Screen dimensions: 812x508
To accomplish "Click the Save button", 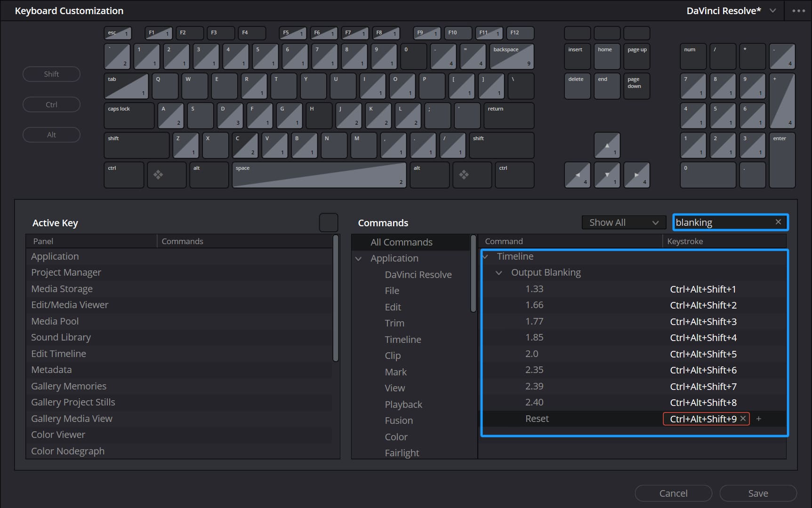I will (758, 493).
